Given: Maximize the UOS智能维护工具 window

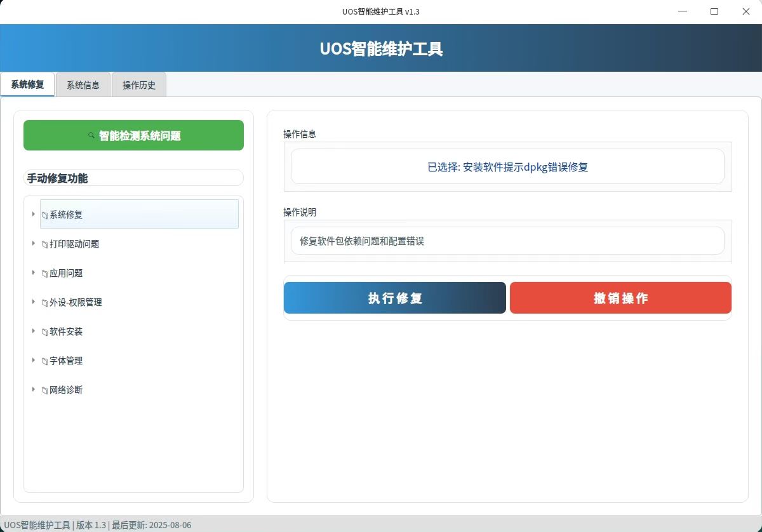Looking at the screenshot, I should click(714, 11).
